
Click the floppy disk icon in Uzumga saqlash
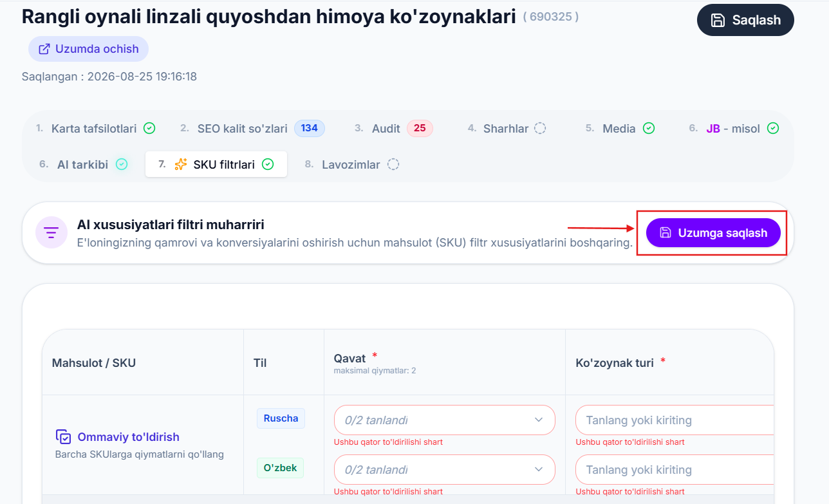[666, 233]
